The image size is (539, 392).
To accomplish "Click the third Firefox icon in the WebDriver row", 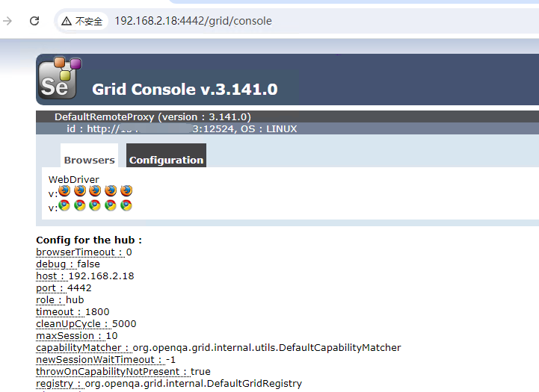I will 95,190.
